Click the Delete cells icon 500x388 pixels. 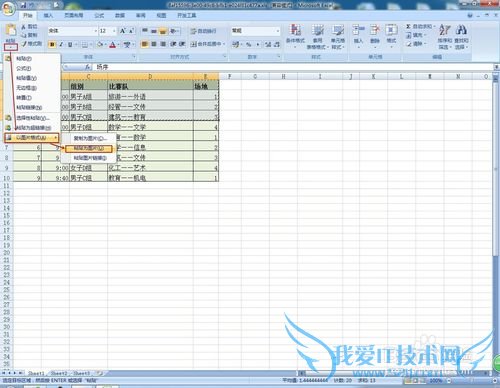pyautogui.click(x=375, y=30)
